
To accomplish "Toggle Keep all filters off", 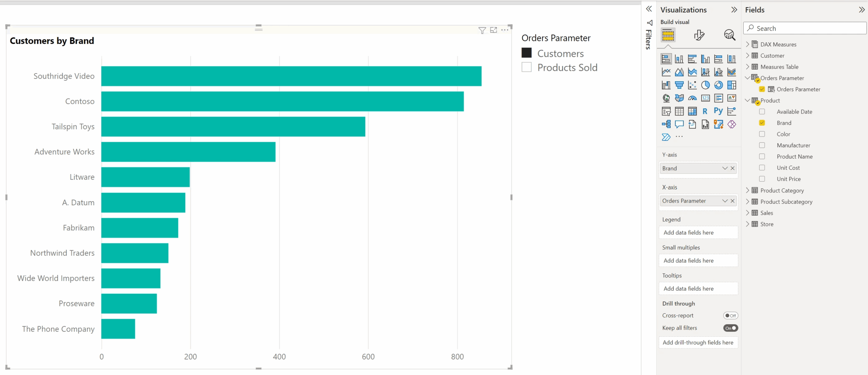I will pos(730,328).
